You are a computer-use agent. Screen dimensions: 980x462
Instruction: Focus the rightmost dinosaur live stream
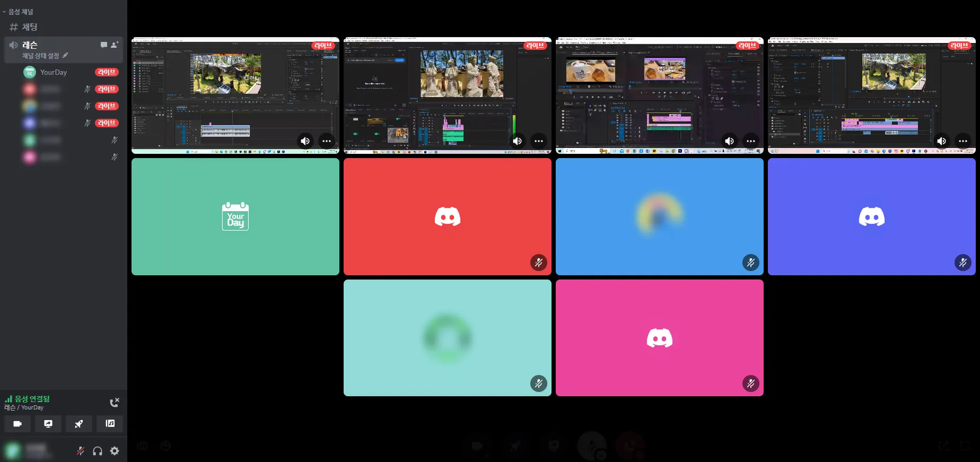[x=872, y=95]
